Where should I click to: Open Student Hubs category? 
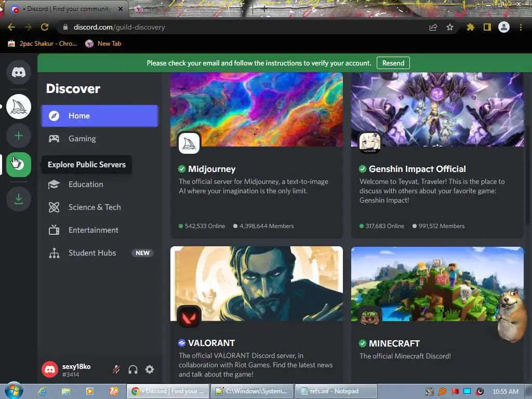click(x=99, y=253)
